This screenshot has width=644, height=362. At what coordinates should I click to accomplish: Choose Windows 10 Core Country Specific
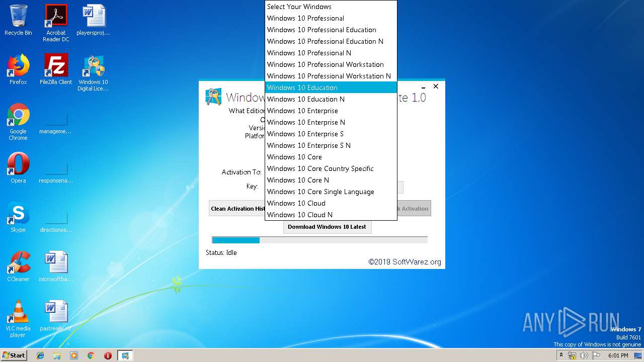coord(331,168)
